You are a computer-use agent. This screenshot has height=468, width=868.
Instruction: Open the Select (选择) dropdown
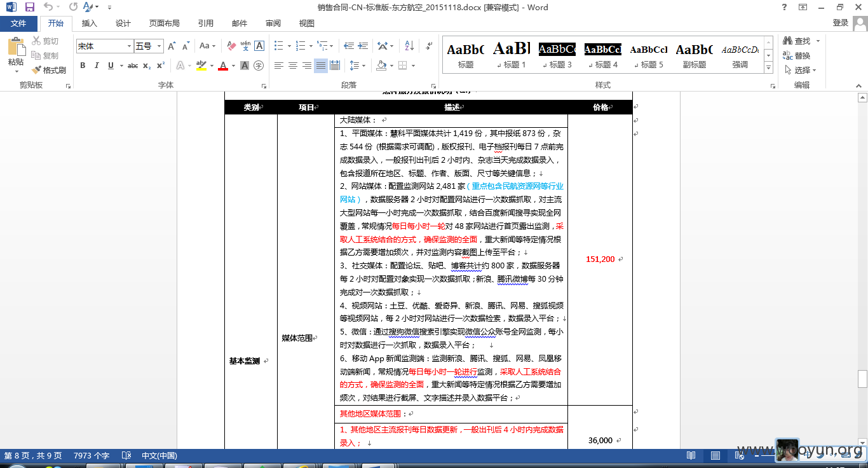[x=801, y=70]
